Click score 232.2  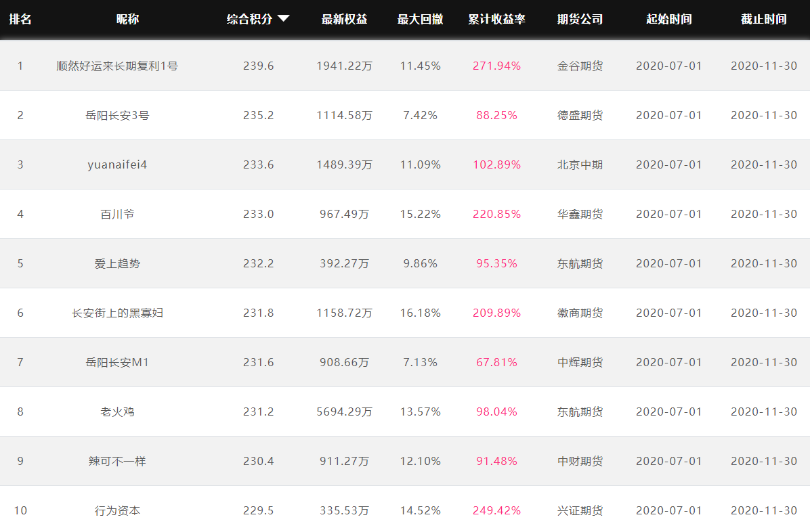click(258, 263)
